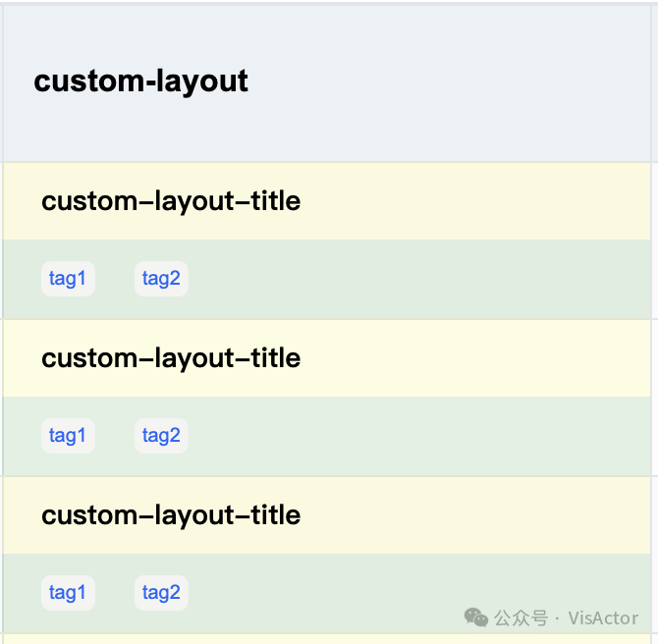Image resolution: width=658 pixels, height=644 pixels.
Task: Click tag1 in the first row
Action: click(x=68, y=279)
